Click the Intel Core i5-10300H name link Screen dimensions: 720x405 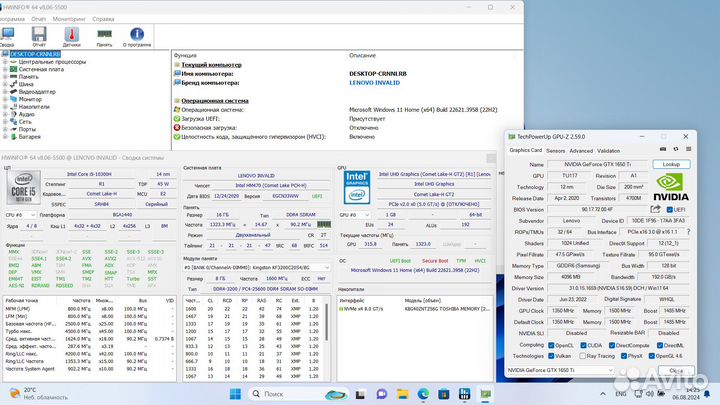coord(90,174)
